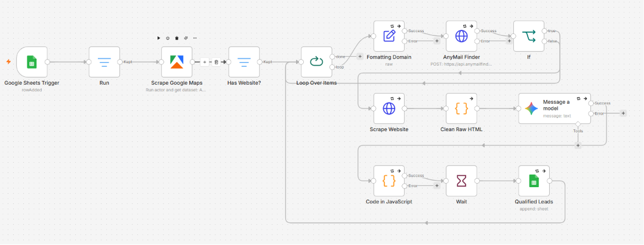This screenshot has height=245, width=644.
Task: Select the If branching node
Action: tap(529, 36)
